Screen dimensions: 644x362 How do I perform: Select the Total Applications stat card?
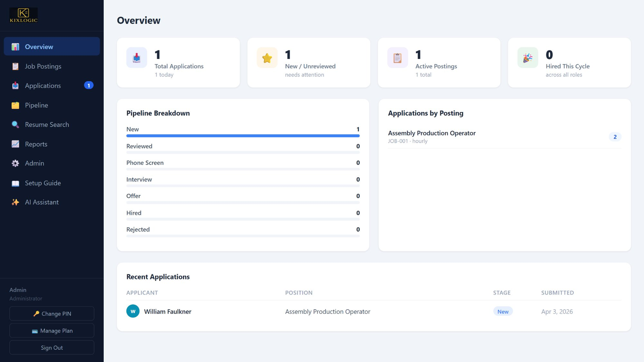coord(178,63)
